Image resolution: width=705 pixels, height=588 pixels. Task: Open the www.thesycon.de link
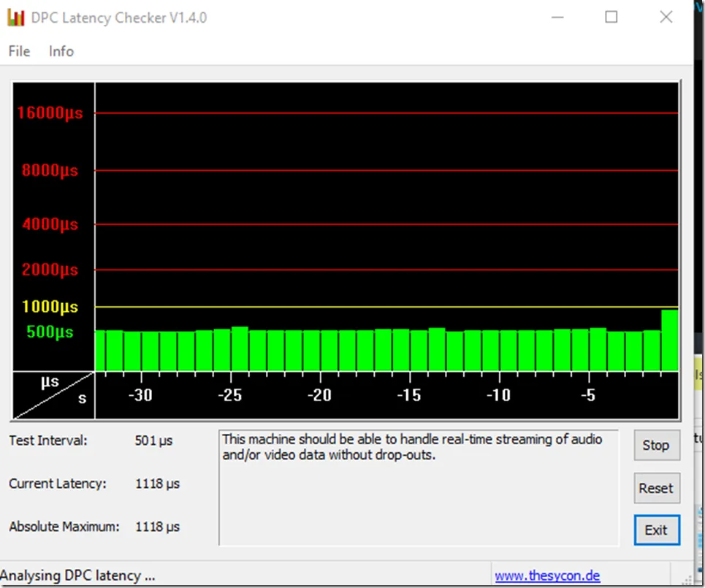click(x=547, y=576)
